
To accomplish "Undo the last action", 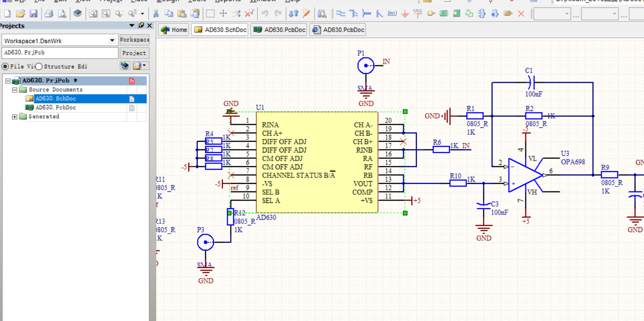I will pos(265,14).
